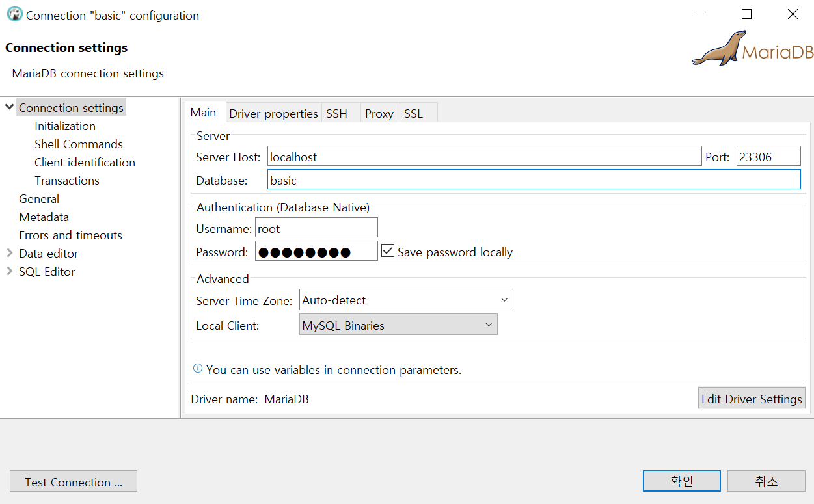
Task: Click the Edit Driver Settings button
Action: coord(752,398)
